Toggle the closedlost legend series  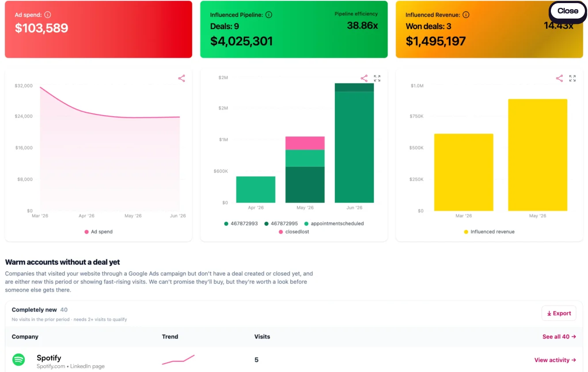coord(294,232)
